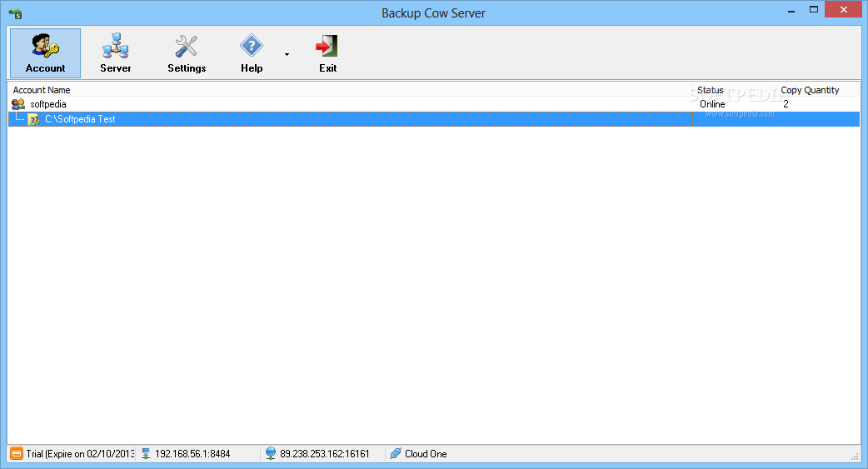The width and height of the screenshot is (868, 469).
Task: Click the copy quantity value 2
Action: click(786, 104)
